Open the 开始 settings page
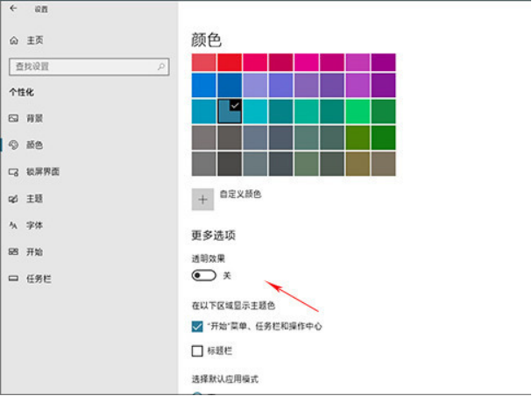The width and height of the screenshot is (532, 396). point(34,252)
